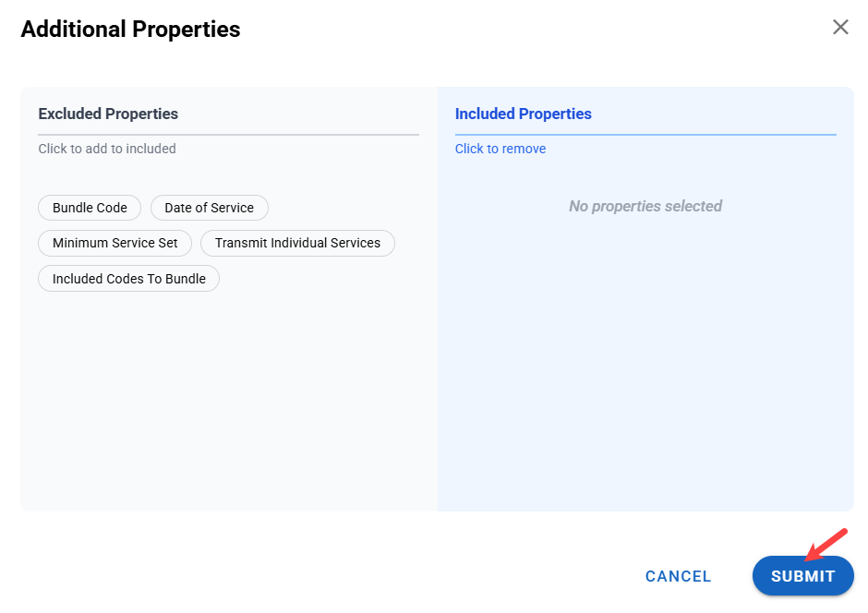Click the 'Click to add to included' hint
The height and width of the screenshot is (613, 868).
point(107,149)
